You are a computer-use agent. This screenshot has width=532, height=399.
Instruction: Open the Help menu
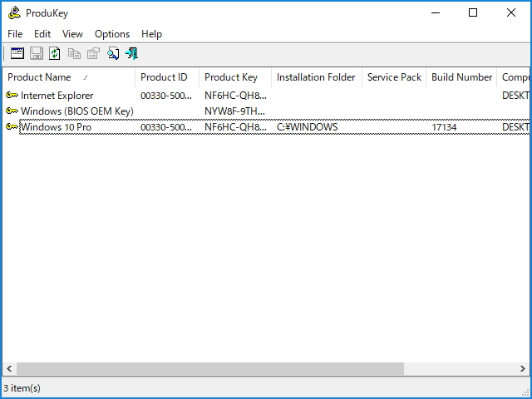[152, 34]
